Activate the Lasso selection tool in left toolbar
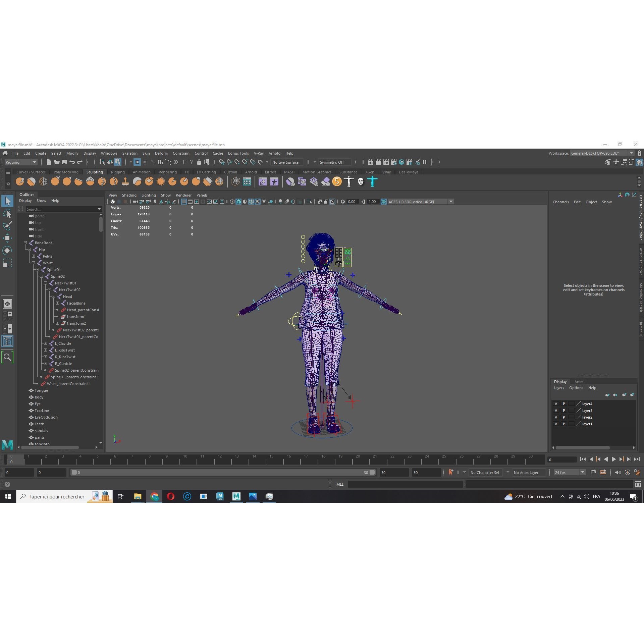Image resolution: width=644 pixels, height=644 pixels. pyautogui.click(x=7, y=214)
